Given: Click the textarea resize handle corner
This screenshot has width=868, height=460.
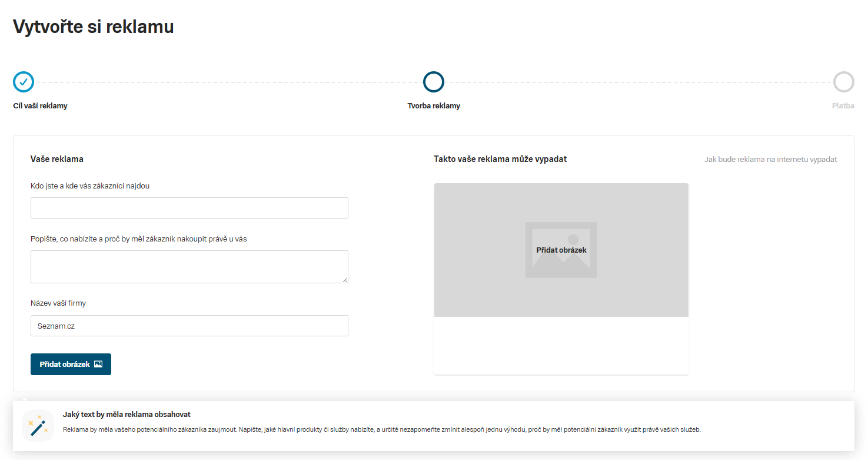Looking at the screenshot, I should click(345, 280).
